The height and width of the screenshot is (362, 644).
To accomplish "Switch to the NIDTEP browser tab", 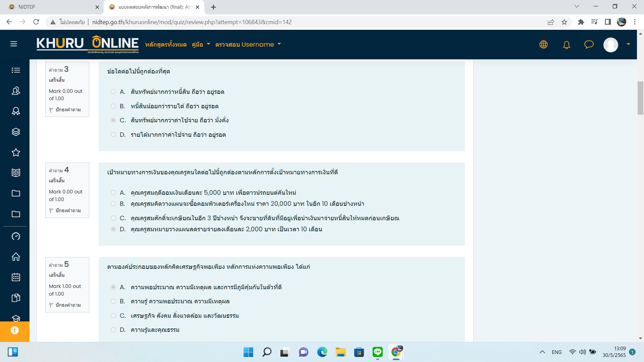I will point(50,7).
